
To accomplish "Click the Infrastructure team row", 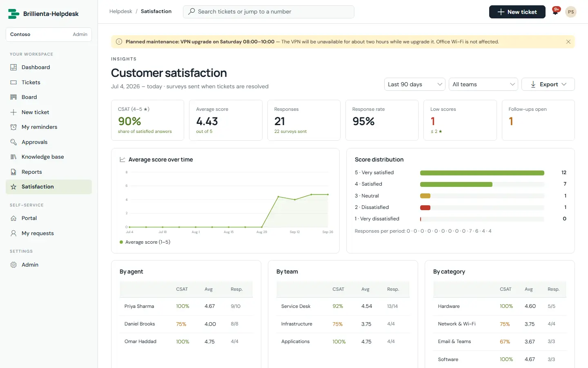I will click(343, 324).
